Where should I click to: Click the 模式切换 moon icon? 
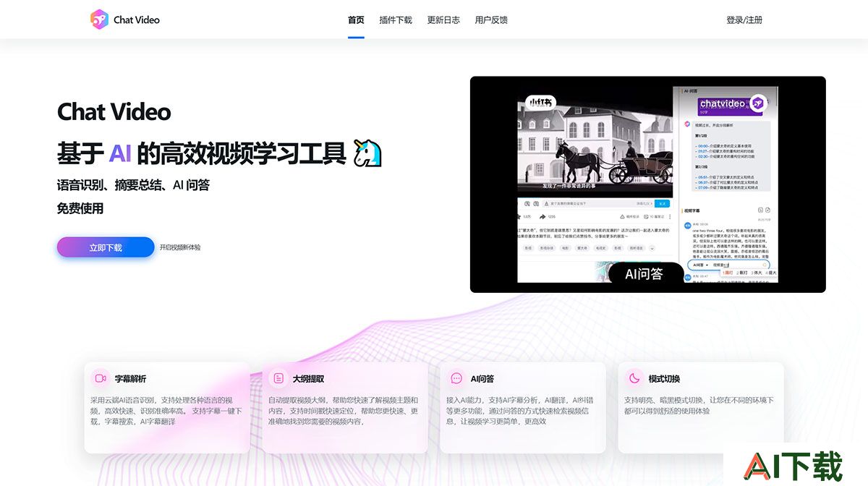coord(634,378)
